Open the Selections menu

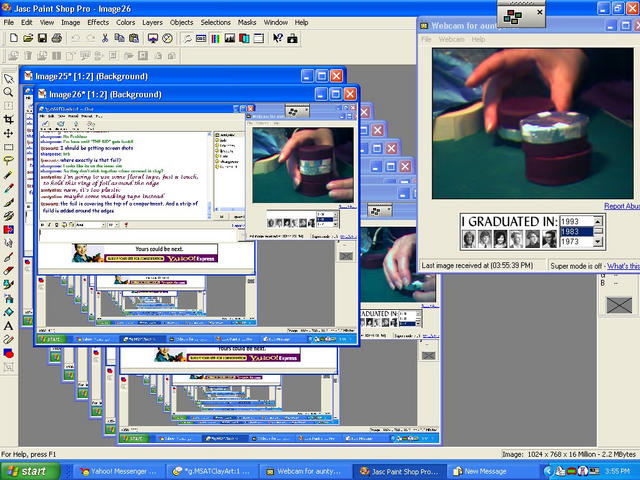point(216,22)
